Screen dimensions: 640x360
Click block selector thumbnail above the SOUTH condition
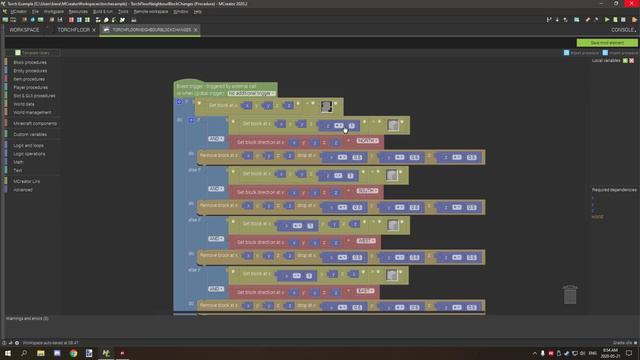tap(392, 175)
